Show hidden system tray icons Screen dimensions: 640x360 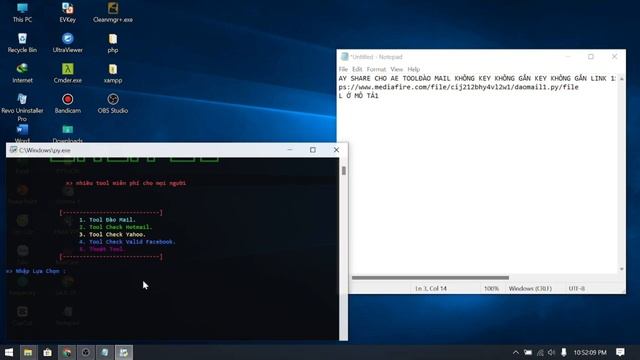[x=516, y=352]
